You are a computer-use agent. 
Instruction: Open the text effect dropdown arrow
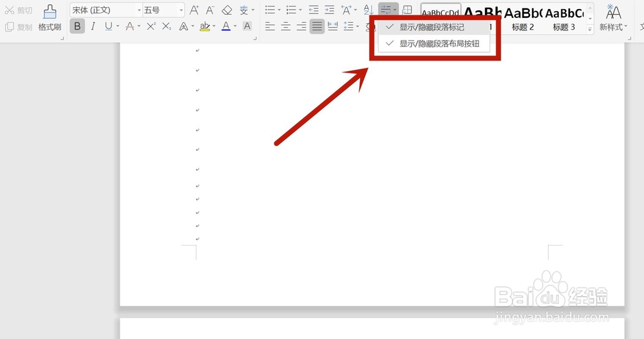193,26
